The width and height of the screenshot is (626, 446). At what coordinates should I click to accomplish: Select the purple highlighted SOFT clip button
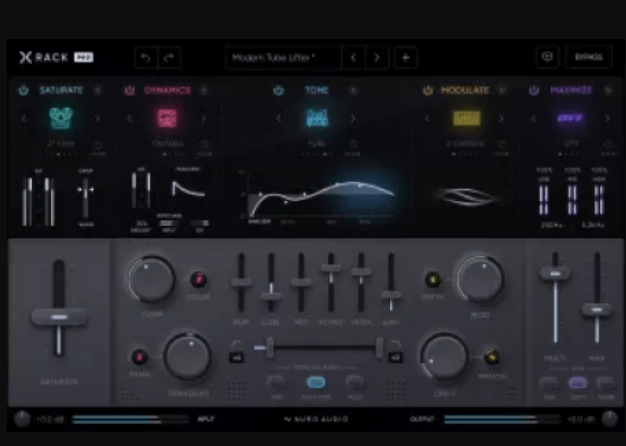point(578,383)
